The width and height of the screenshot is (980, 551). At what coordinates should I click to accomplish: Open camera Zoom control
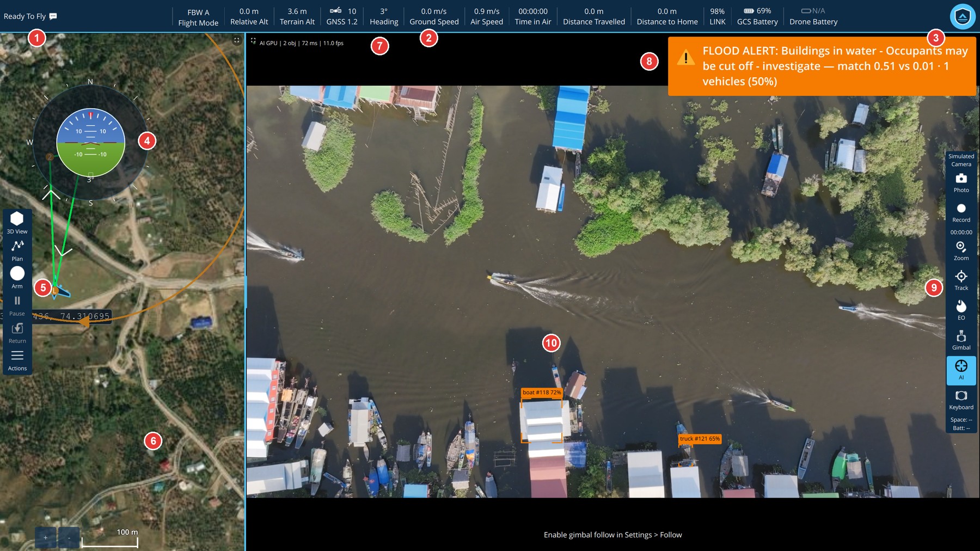[x=961, y=251]
